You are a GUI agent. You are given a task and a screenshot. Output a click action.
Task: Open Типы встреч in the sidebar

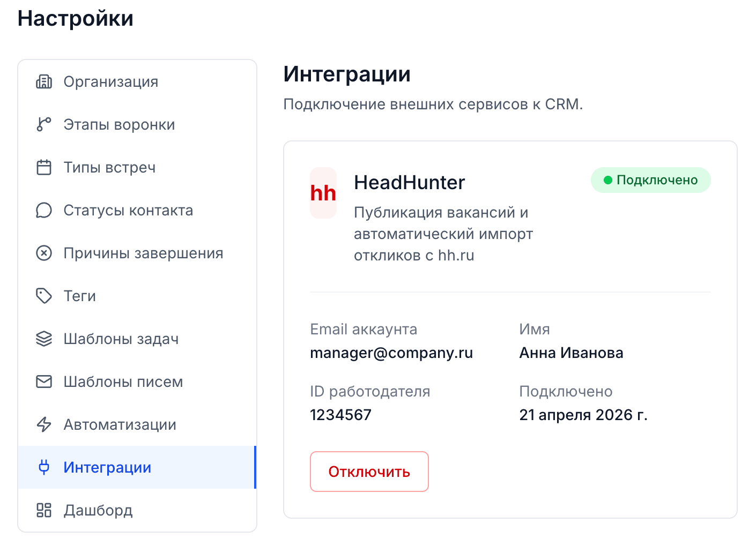point(137,167)
